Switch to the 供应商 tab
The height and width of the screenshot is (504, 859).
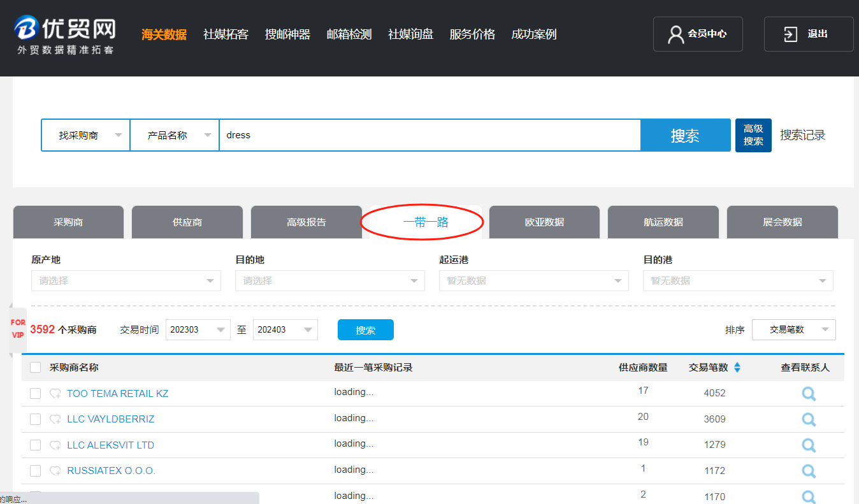[187, 222]
